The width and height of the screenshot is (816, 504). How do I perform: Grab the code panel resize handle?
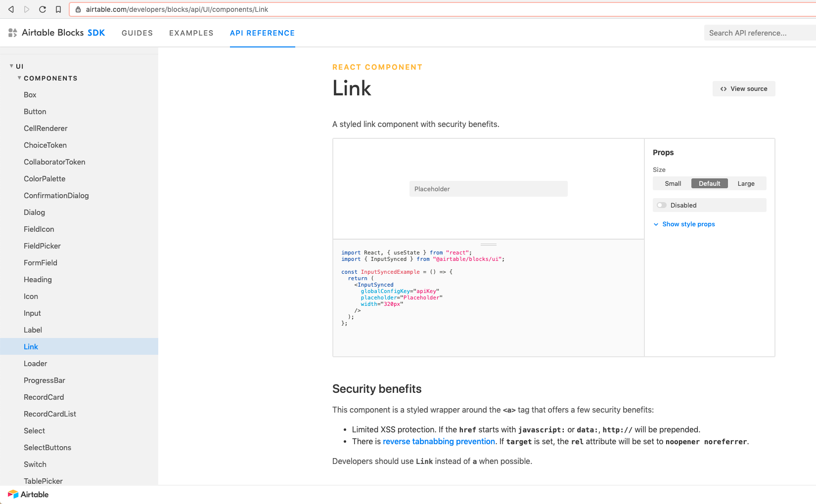(489, 244)
